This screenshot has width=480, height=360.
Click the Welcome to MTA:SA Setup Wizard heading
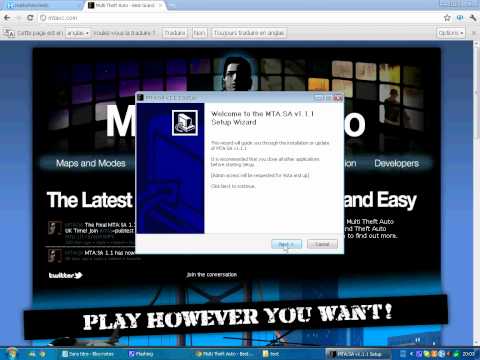[x=262, y=118]
